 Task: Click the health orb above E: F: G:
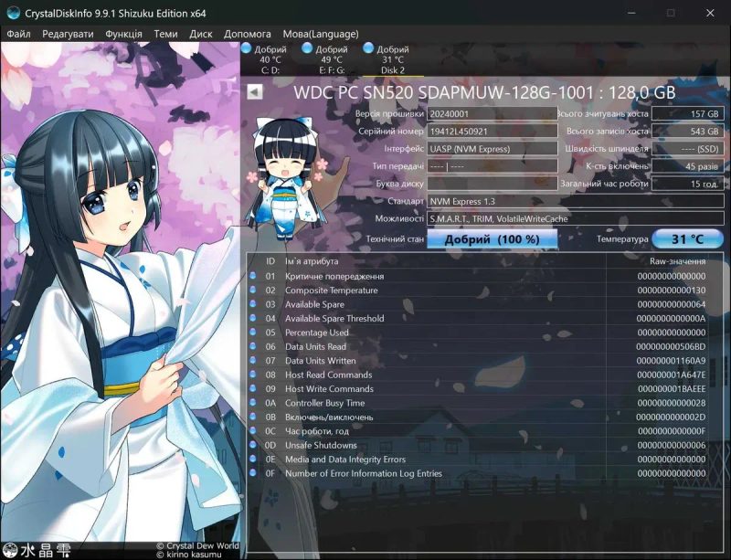307,48
